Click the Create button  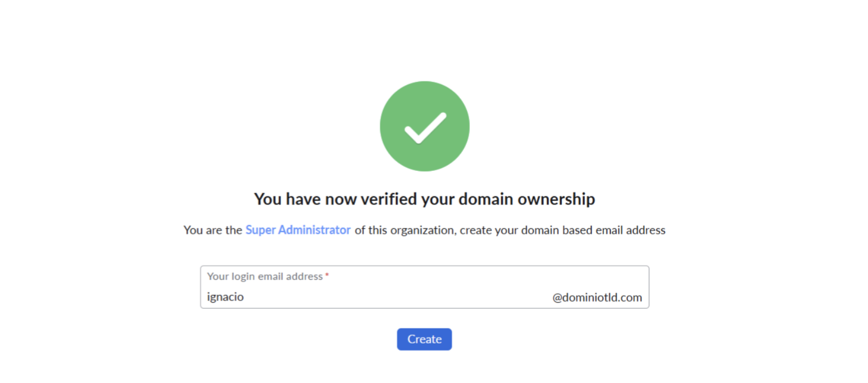tap(424, 339)
